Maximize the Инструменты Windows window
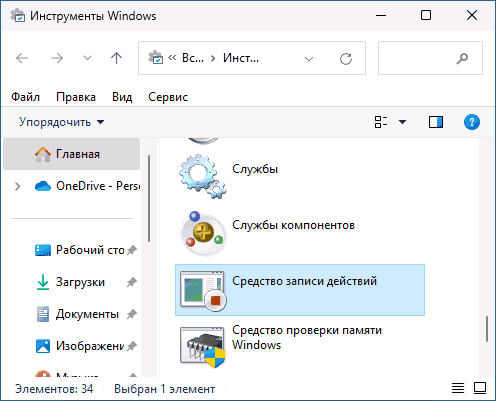The width and height of the screenshot is (496, 401). click(426, 16)
